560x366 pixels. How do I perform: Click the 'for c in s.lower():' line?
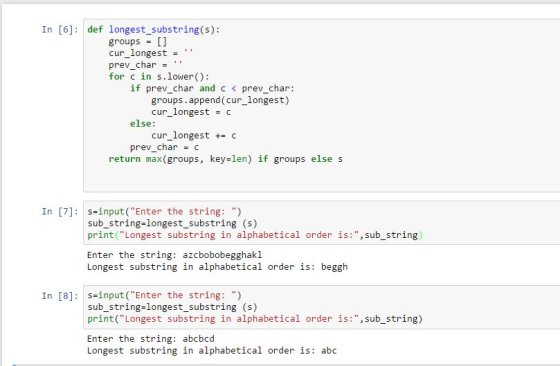(159, 77)
